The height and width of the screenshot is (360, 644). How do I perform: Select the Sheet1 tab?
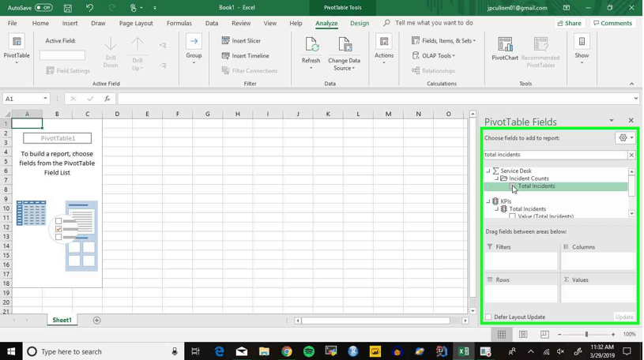62,321
